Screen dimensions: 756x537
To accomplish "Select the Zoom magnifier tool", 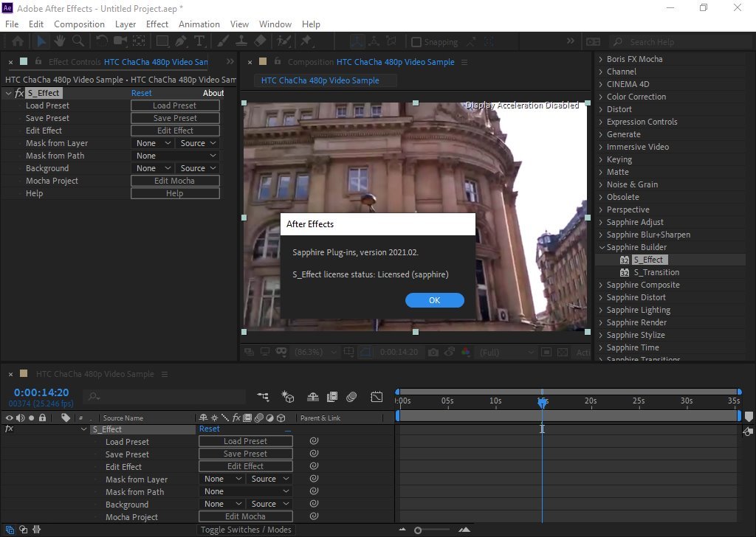I will coord(78,41).
